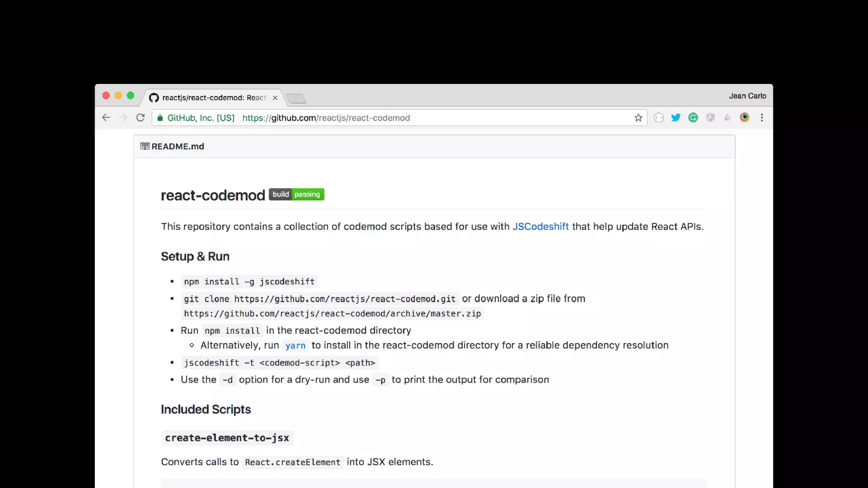Viewport: 868px width, 488px height.
Task: Click the GitHub, Inc. [US] certificate label
Action: (x=201, y=118)
